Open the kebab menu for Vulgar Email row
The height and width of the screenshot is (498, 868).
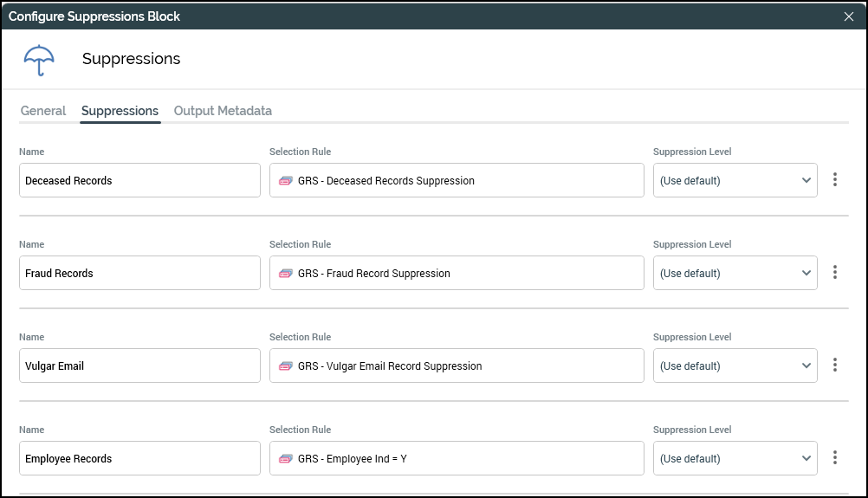click(x=835, y=365)
